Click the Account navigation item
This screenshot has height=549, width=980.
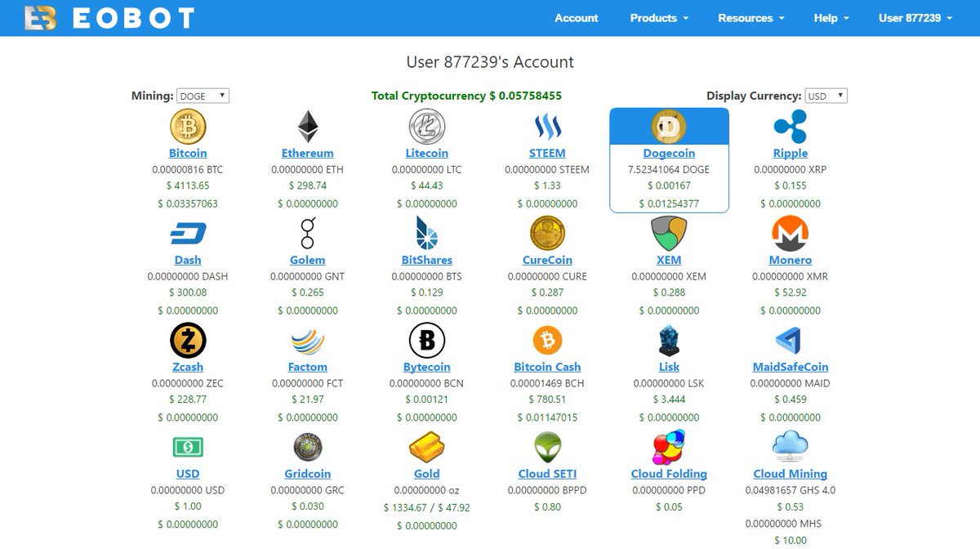(x=577, y=17)
